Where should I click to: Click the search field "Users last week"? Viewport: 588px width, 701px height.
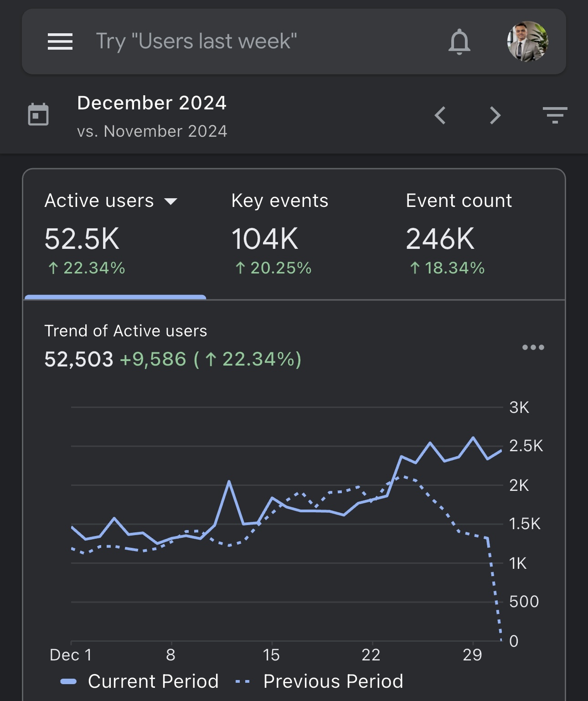pyautogui.click(x=196, y=41)
